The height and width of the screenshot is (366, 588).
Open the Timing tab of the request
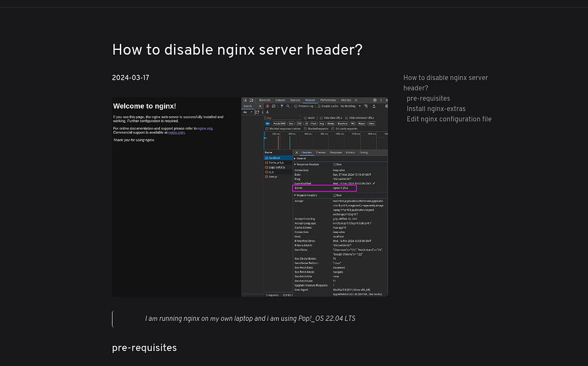364,153
